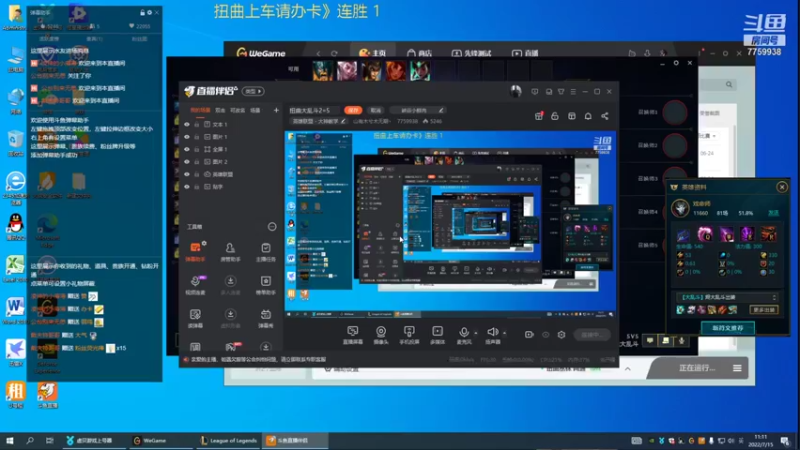
Task: Open microphone volume dropdown arrow
Action: pos(476,333)
